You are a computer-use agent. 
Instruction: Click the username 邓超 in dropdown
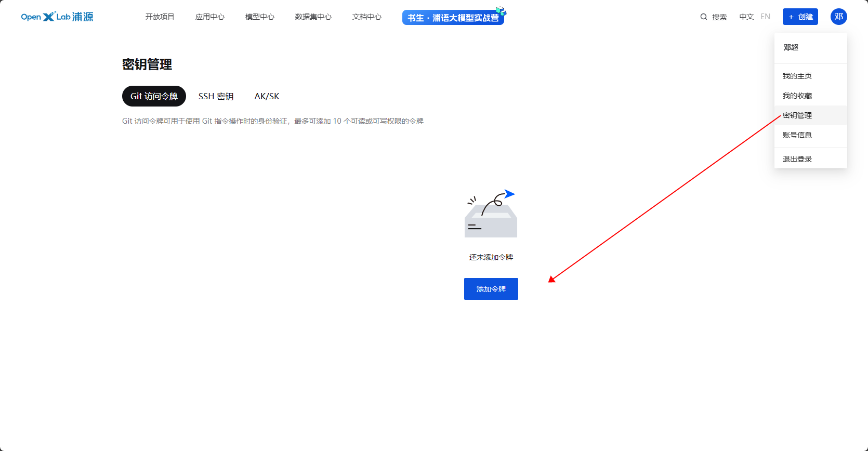coord(791,47)
